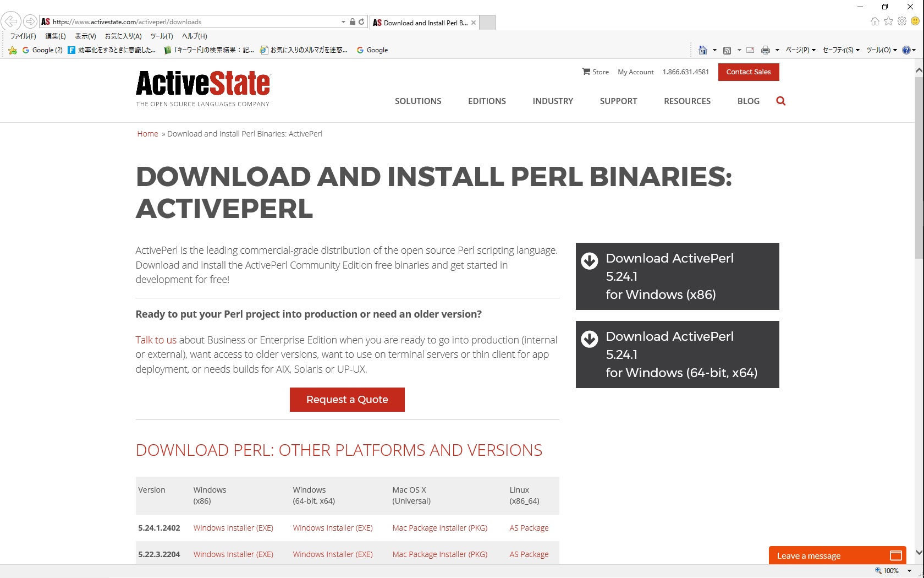Viewport: 924px width, 578px height.
Task: Open the 表示(V) menu
Action: [x=85, y=36]
